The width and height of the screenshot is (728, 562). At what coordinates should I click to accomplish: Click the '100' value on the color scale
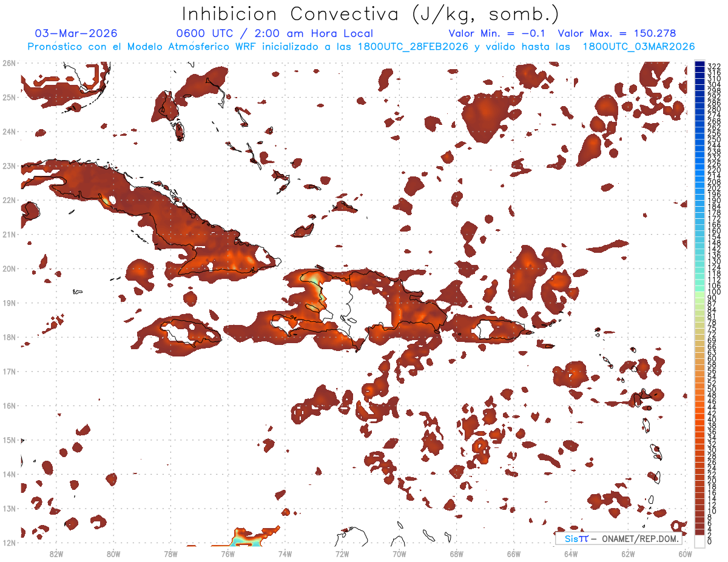pyautogui.click(x=714, y=292)
